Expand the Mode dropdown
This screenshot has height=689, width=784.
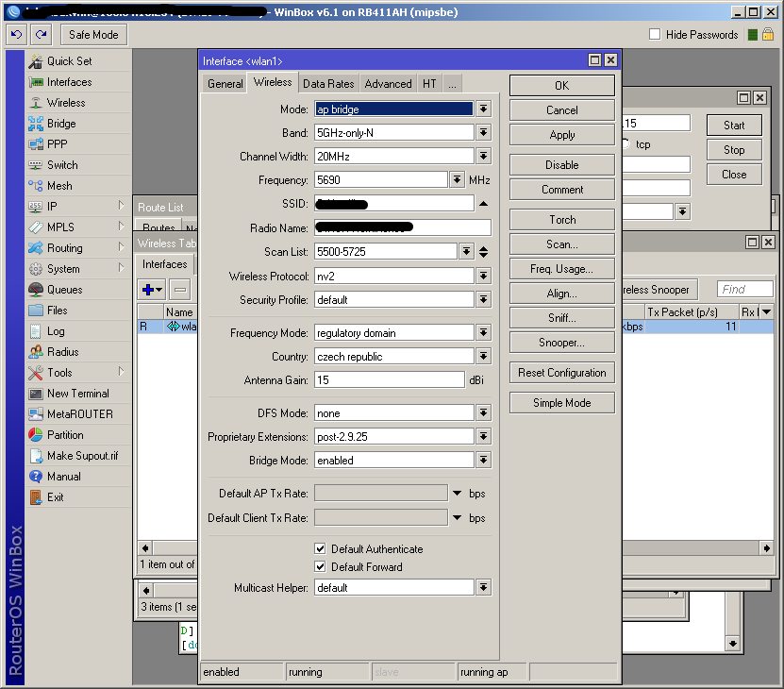point(483,109)
